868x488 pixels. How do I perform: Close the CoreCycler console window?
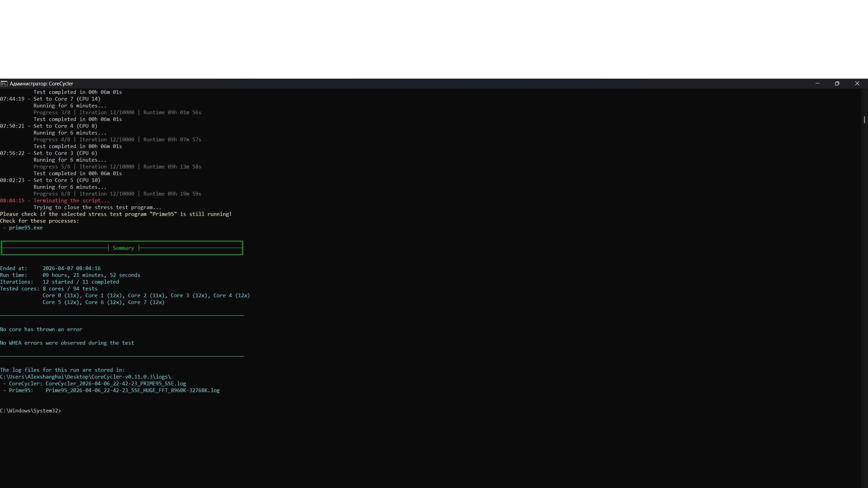coord(857,83)
